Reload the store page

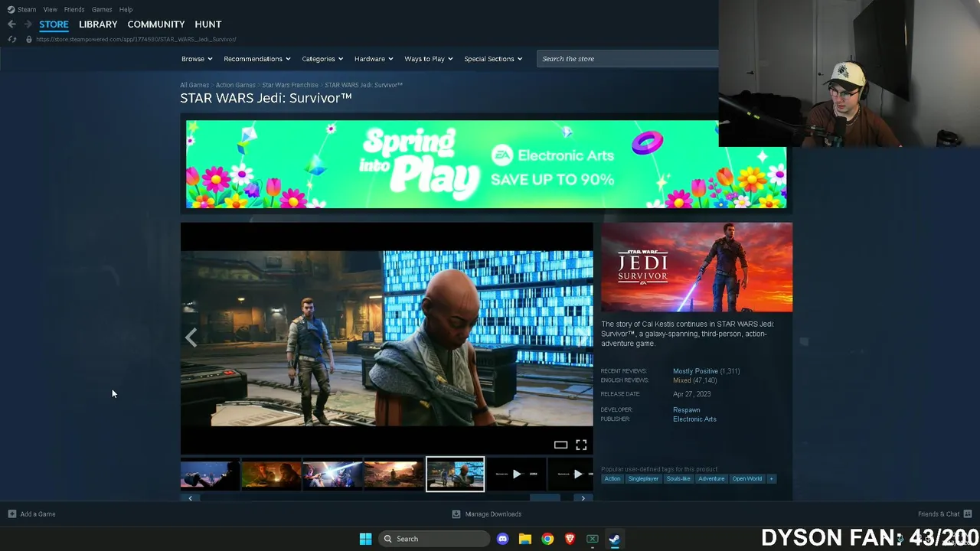11,39
